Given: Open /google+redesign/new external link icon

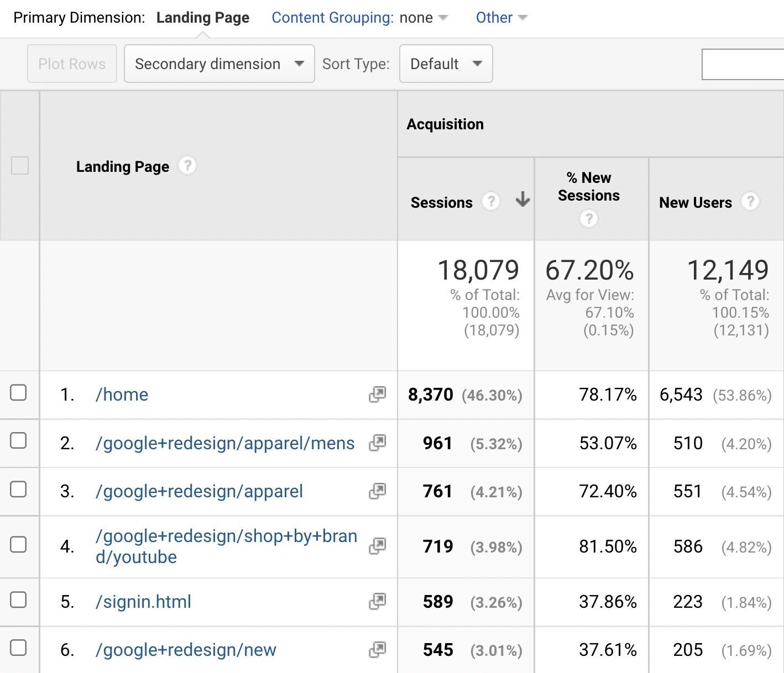Looking at the screenshot, I should point(377,650).
